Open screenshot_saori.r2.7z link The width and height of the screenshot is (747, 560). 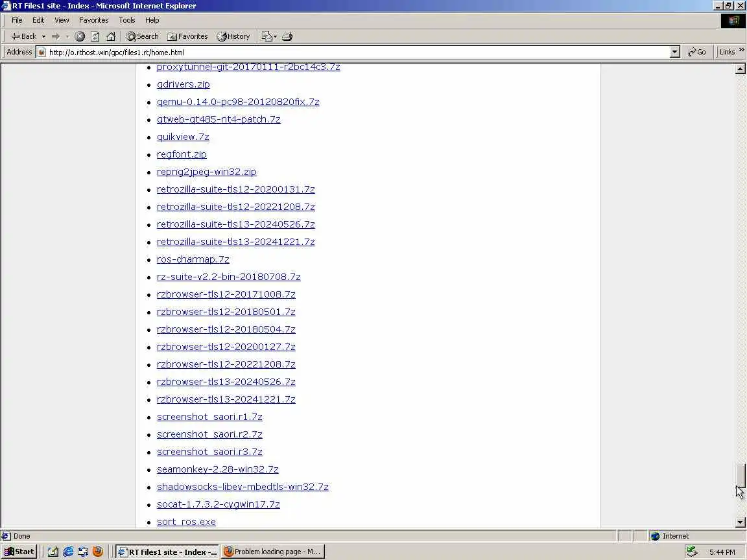(209, 434)
